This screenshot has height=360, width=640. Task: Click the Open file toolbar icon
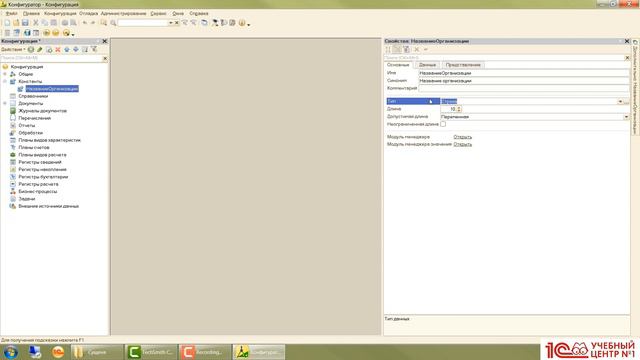click(x=16, y=23)
